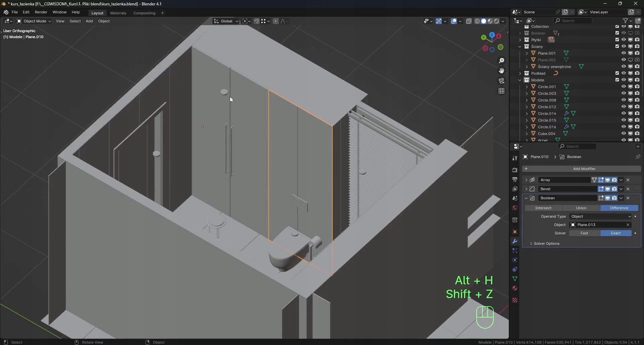The height and width of the screenshot is (345, 644).
Task: Hide Plane.001 using its eye icon
Action: coord(624,53)
